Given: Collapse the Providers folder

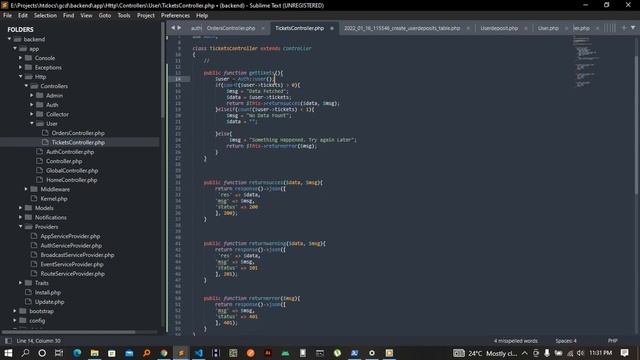Looking at the screenshot, I should click(x=20, y=227).
